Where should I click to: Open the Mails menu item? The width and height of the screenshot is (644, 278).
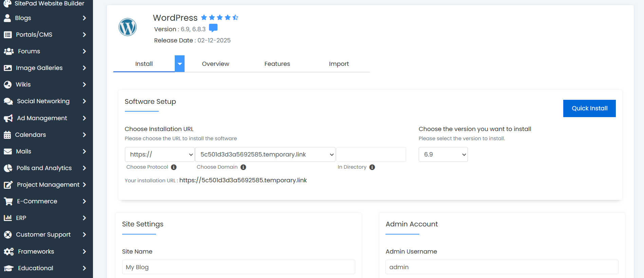coord(46,151)
